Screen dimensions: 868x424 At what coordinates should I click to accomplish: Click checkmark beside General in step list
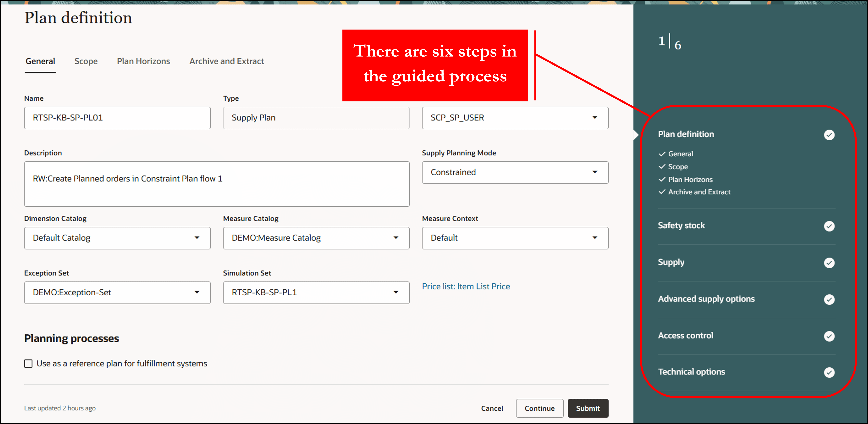[662, 154]
